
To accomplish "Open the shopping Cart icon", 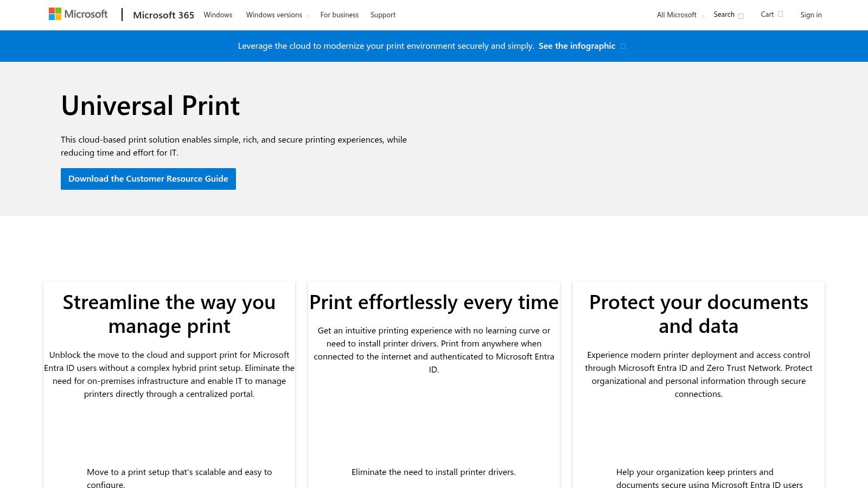I will [x=780, y=14].
